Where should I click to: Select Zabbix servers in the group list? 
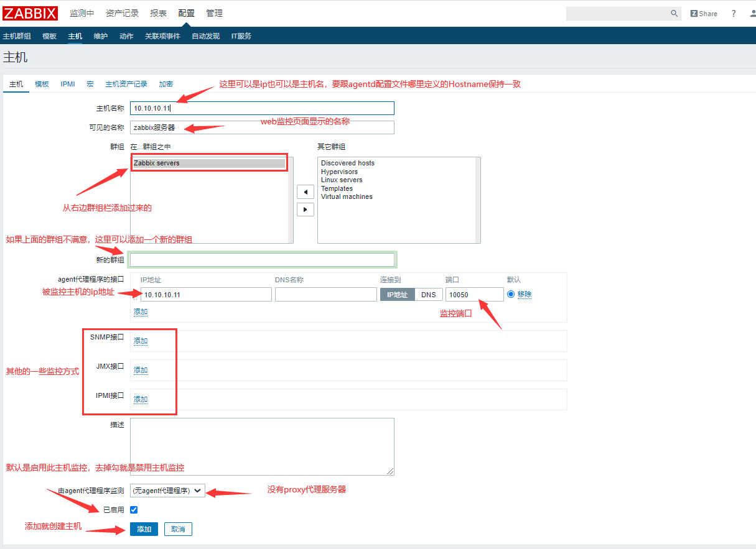209,163
